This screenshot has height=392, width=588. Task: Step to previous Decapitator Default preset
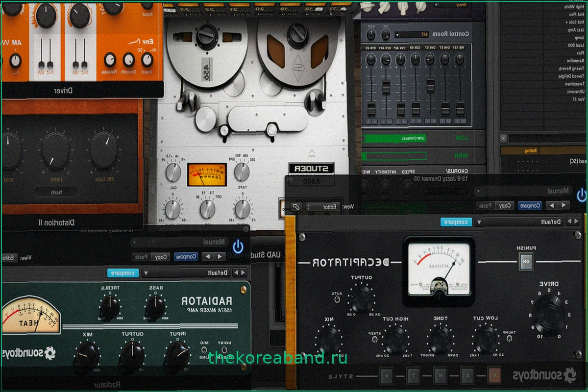click(x=576, y=221)
